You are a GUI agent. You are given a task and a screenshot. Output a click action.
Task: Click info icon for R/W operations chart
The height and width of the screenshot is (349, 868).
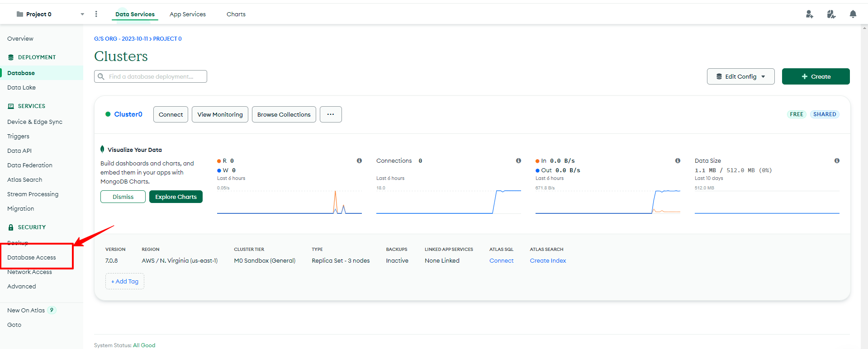359,160
